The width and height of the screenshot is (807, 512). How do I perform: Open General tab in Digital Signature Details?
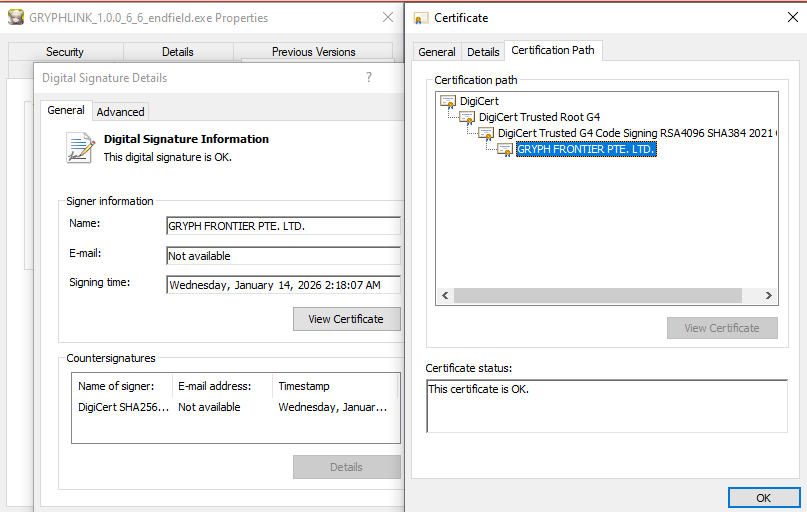click(x=66, y=110)
